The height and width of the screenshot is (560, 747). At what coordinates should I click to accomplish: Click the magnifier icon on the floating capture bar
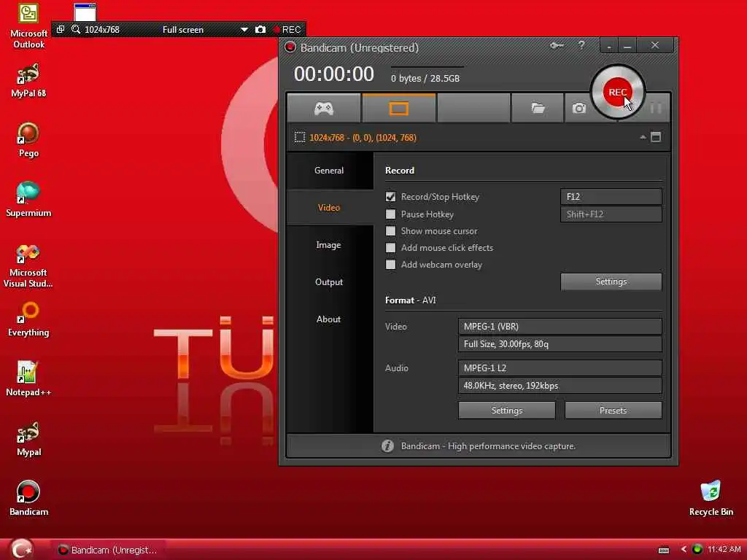click(x=75, y=29)
